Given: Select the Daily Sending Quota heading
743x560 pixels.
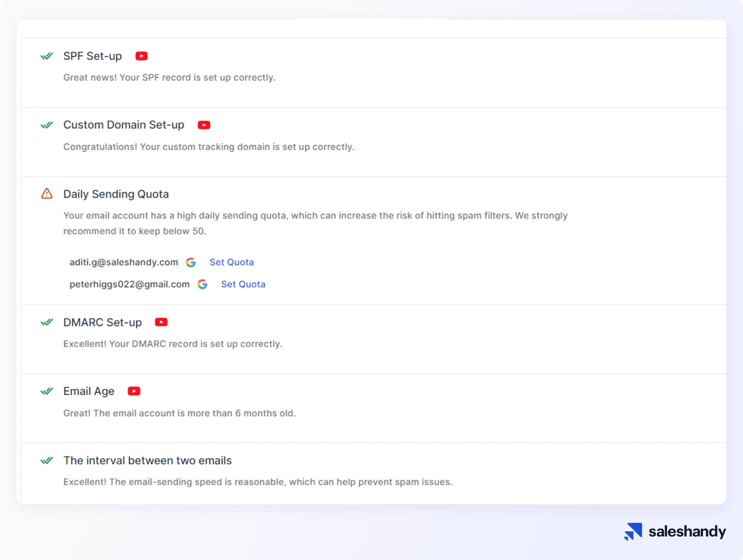Looking at the screenshot, I should tap(116, 194).
